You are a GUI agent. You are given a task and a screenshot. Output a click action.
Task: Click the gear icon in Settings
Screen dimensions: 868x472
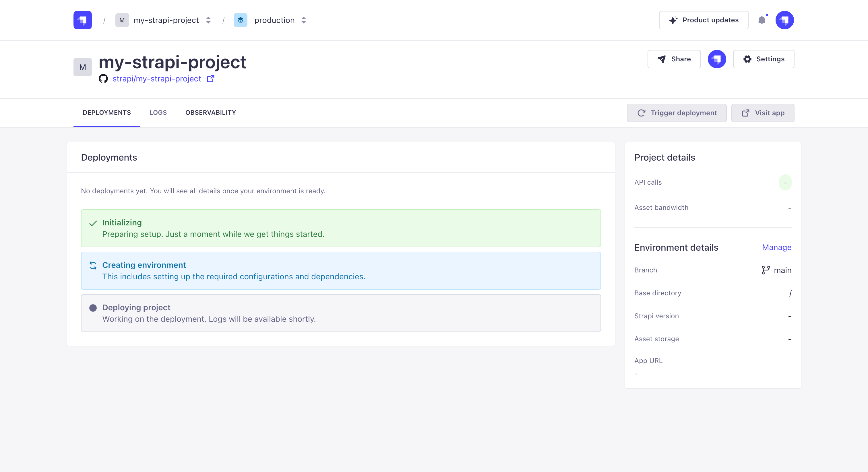pyautogui.click(x=747, y=59)
